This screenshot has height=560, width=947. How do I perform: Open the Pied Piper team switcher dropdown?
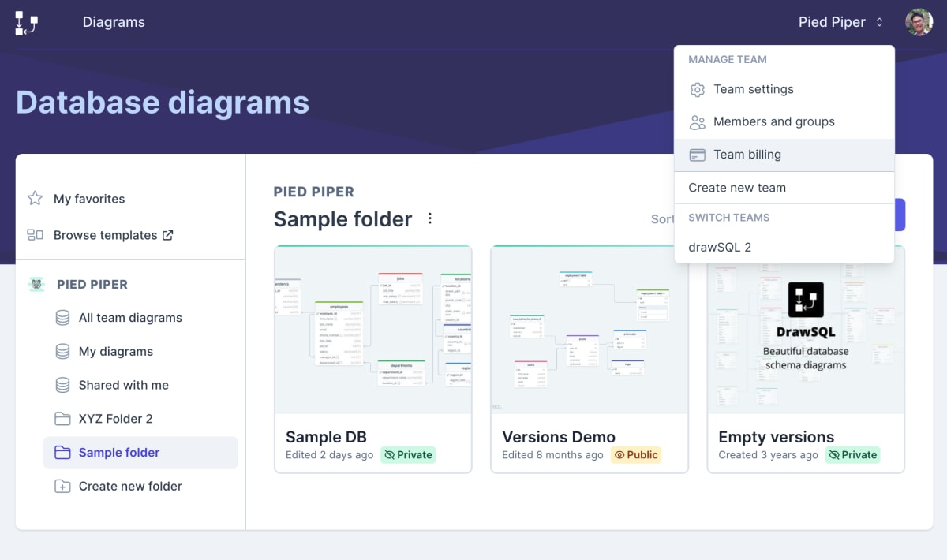coord(841,22)
